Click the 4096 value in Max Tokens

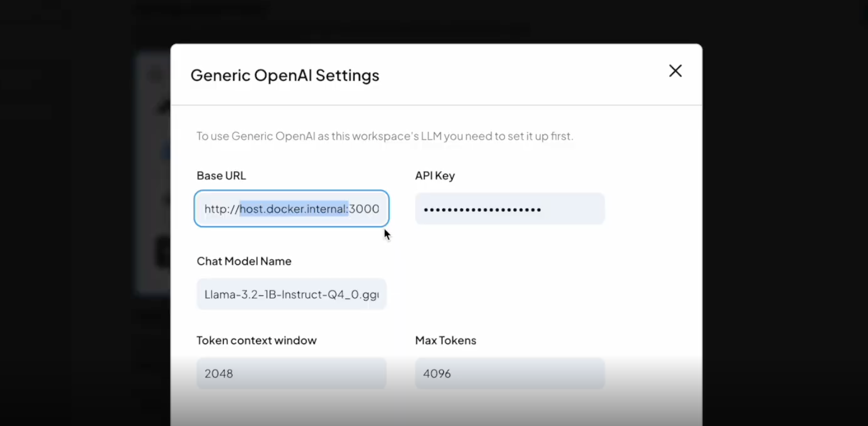click(x=437, y=374)
